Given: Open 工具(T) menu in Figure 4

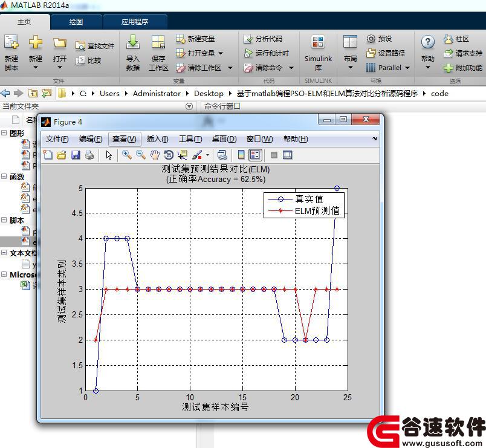Looking at the screenshot, I should point(190,139).
